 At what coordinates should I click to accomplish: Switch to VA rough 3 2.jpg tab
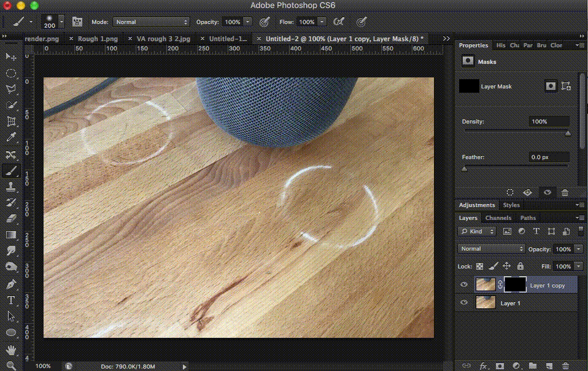163,39
